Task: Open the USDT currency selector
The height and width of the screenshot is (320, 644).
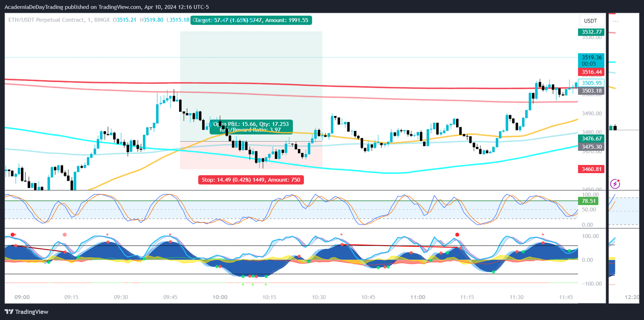Action: click(590, 21)
